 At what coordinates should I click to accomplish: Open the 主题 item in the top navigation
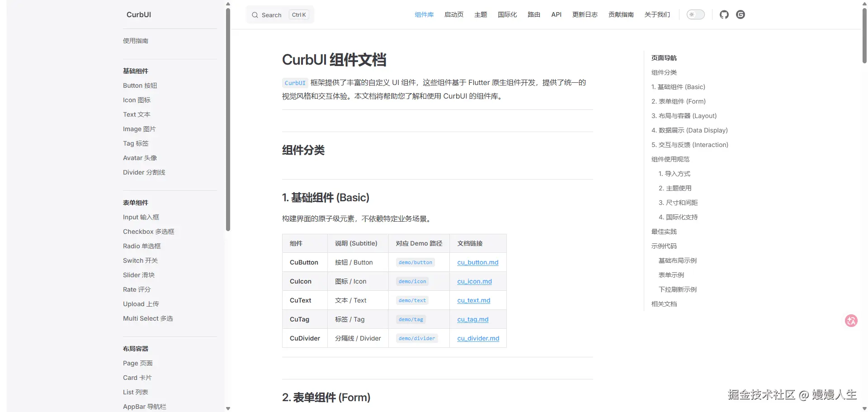point(481,14)
